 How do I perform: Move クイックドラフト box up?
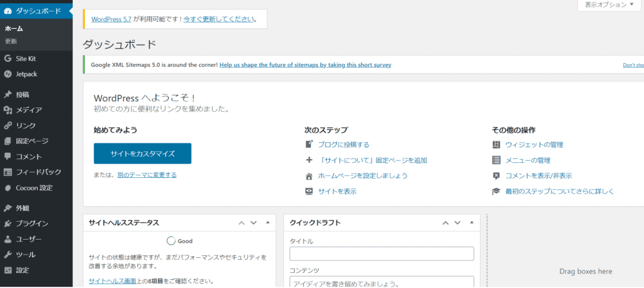click(445, 223)
